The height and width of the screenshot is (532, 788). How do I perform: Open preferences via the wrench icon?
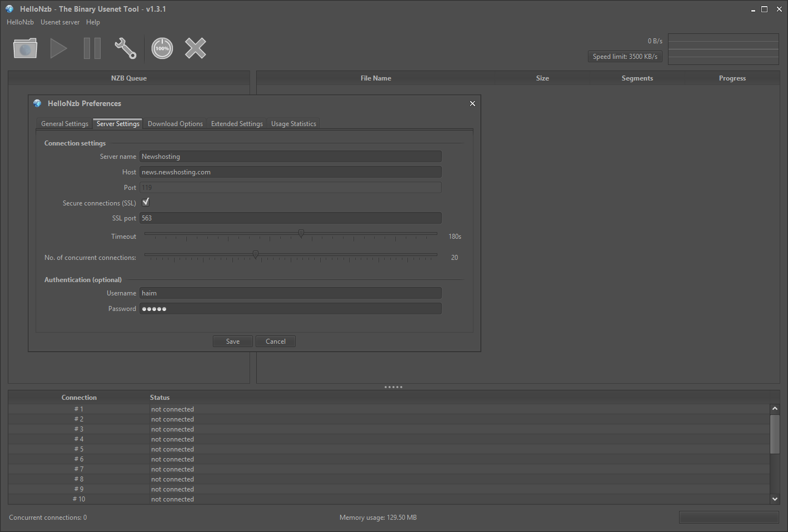(126, 48)
